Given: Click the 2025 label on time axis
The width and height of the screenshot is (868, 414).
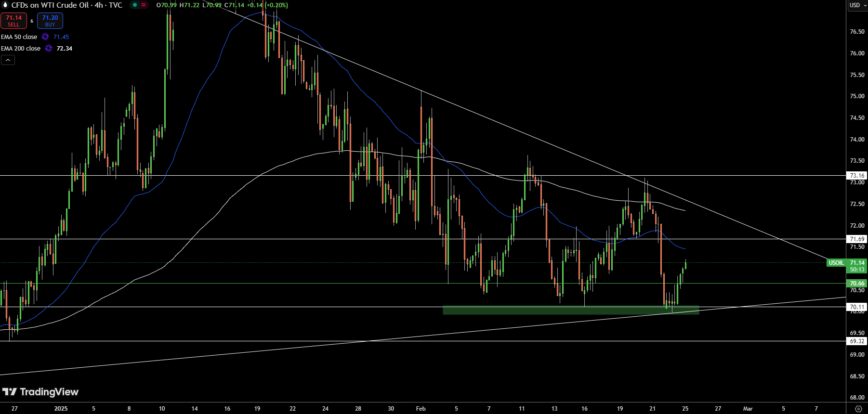Looking at the screenshot, I should (x=61, y=409).
